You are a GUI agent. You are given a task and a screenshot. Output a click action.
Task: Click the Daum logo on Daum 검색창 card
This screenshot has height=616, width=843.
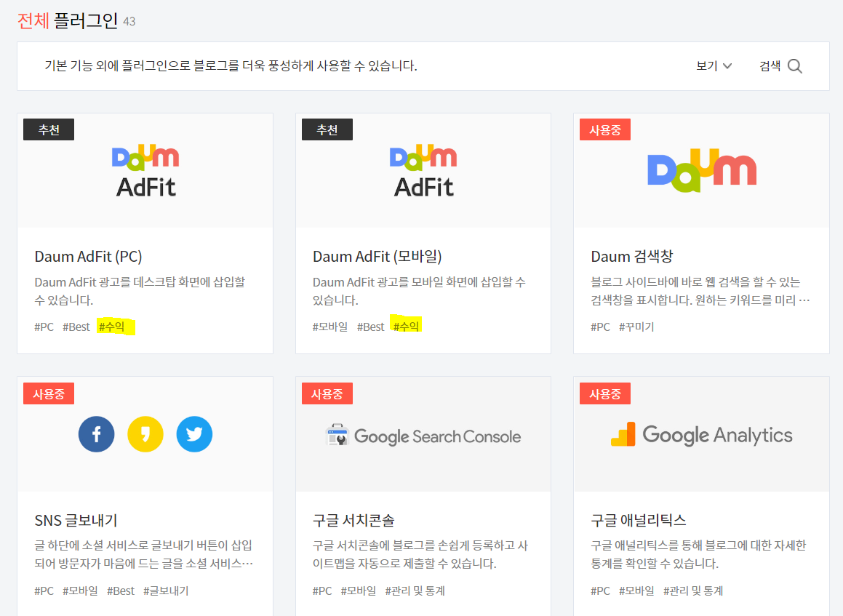(702, 170)
